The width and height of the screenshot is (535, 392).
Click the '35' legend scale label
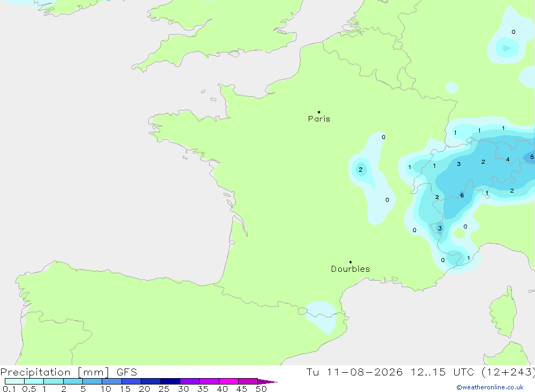pos(203,389)
